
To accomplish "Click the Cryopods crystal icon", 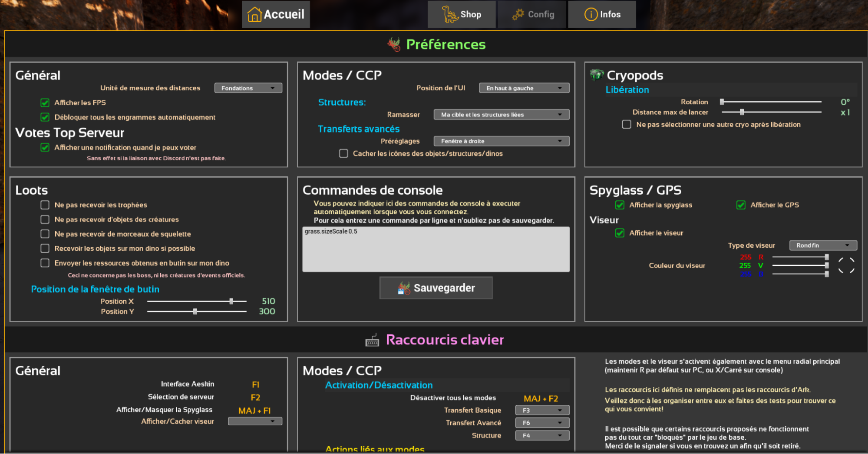I will tap(597, 75).
